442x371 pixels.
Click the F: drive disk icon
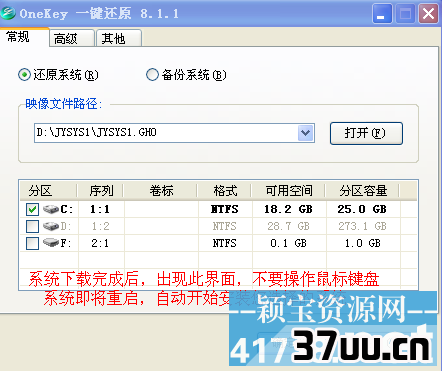pyautogui.click(x=51, y=243)
